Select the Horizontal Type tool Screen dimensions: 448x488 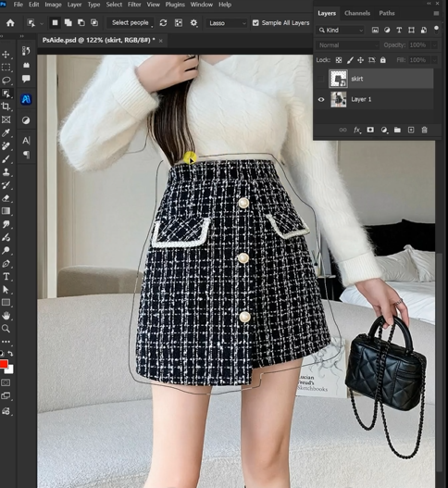[6, 277]
